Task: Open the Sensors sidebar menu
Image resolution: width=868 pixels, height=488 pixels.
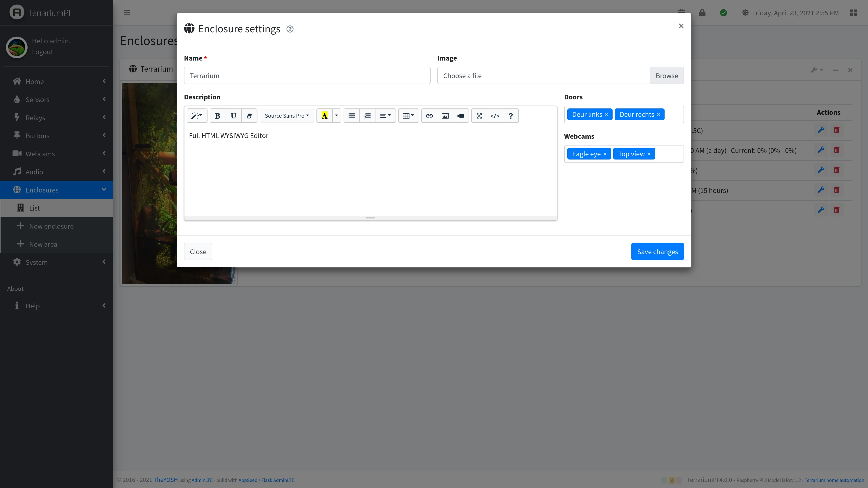Action: [x=38, y=100]
